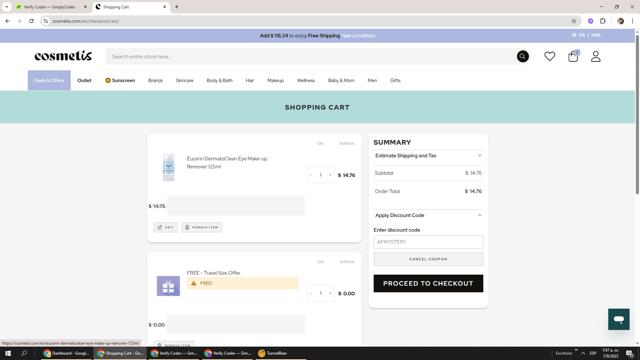Open the shopping bag icon
The image size is (640, 360).
coord(573,56)
